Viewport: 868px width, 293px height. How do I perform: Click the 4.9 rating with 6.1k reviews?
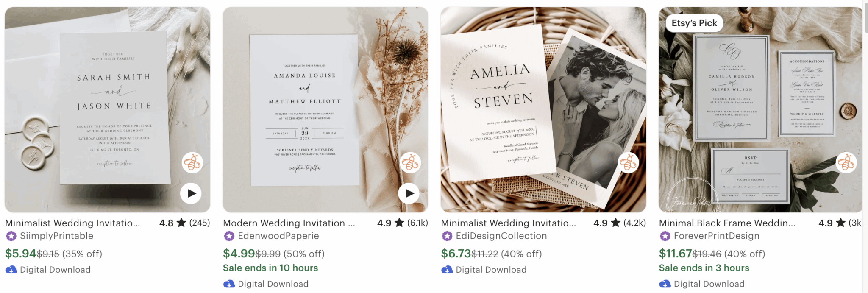(403, 223)
